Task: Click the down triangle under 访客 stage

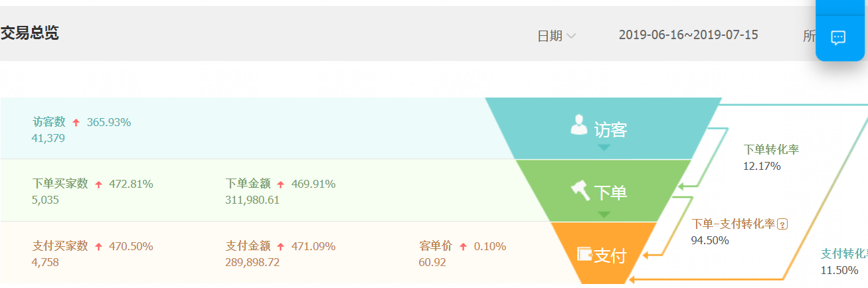Action: tap(604, 147)
